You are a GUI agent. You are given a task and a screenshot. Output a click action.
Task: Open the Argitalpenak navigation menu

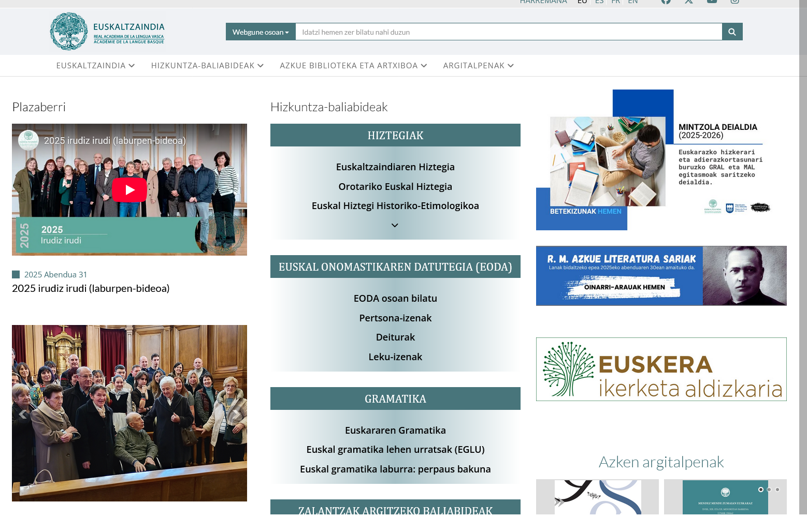coord(478,66)
